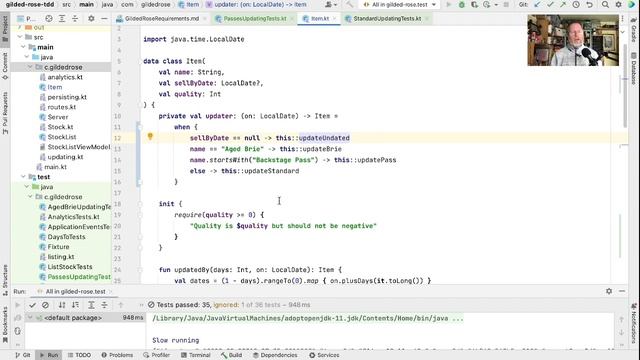Toggle the Project side panel button
640x360 pixels.
pyautogui.click(x=5, y=29)
